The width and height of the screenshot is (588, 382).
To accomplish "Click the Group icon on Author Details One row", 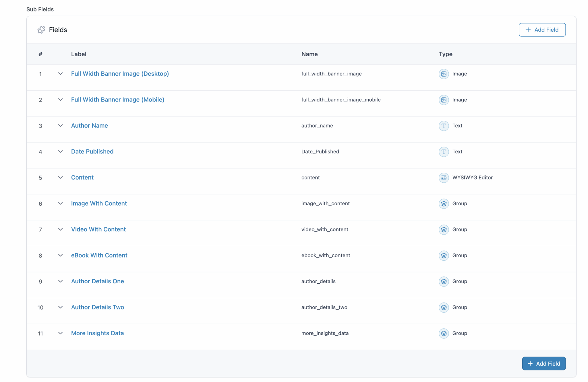I will [x=444, y=281].
